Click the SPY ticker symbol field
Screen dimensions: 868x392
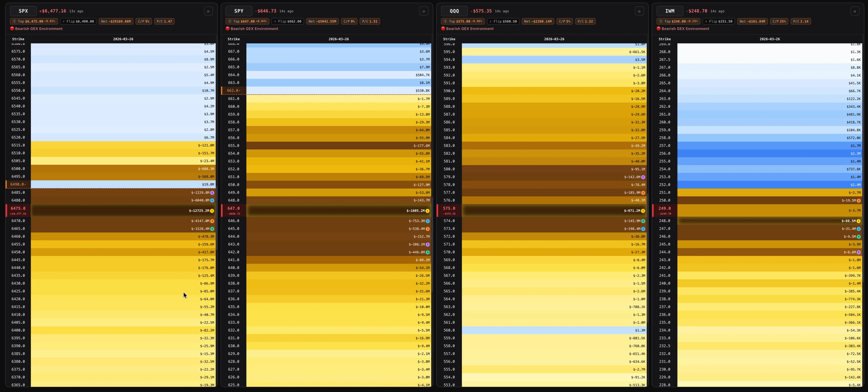(238, 11)
